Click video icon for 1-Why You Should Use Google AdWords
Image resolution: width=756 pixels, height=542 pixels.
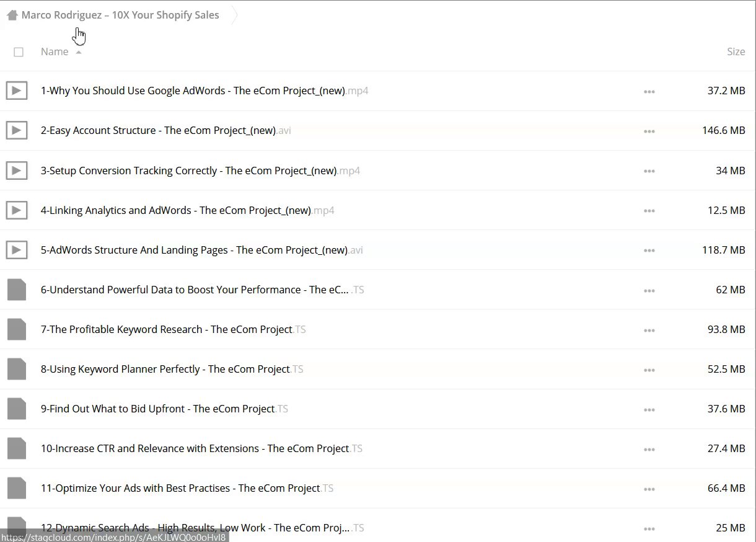tap(17, 91)
